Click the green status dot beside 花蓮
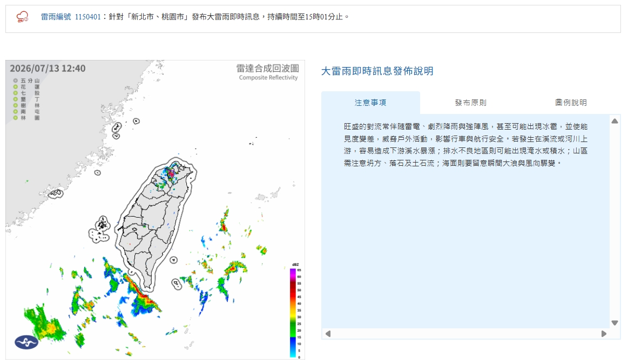This screenshot has width=628, height=364. [x=16, y=87]
